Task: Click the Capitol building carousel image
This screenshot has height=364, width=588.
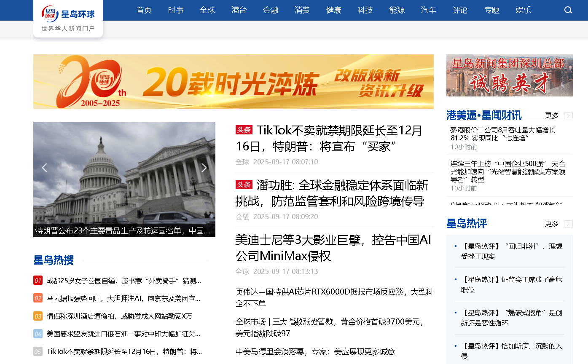Action: tap(124, 173)
